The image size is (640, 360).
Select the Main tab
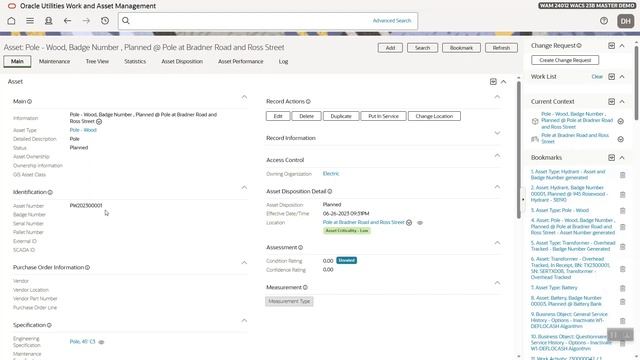tap(17, 61)
